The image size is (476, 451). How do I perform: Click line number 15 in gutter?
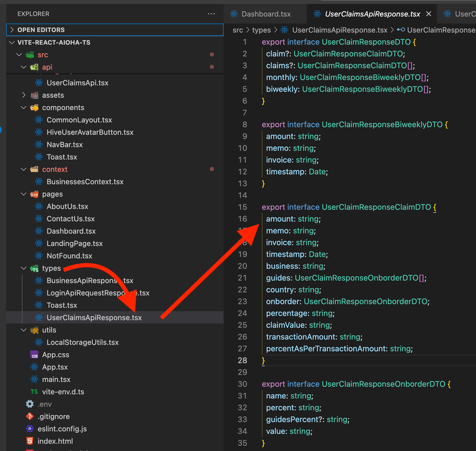pyautogui.click(x=242, y=207)
